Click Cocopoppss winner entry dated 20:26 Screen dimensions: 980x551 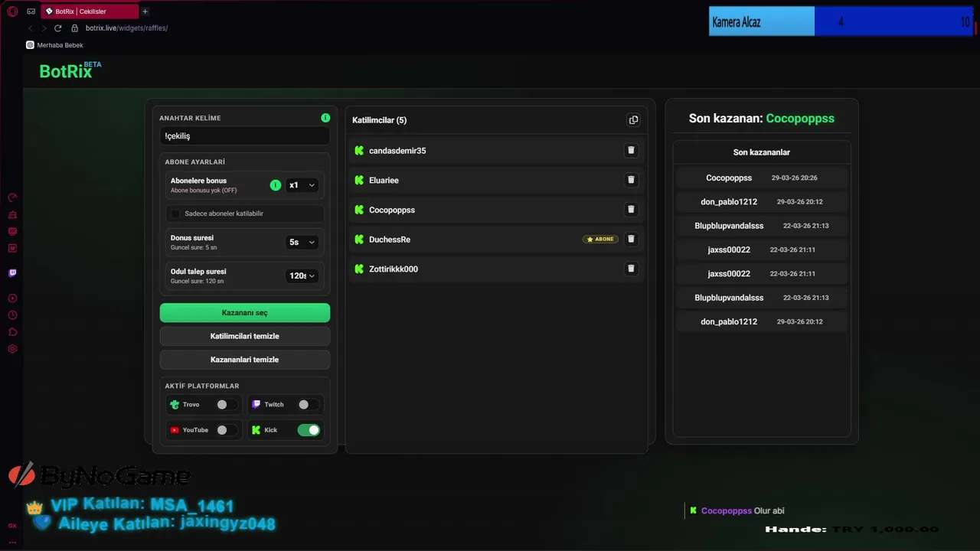pyautogui.click(x=762, y=178)
